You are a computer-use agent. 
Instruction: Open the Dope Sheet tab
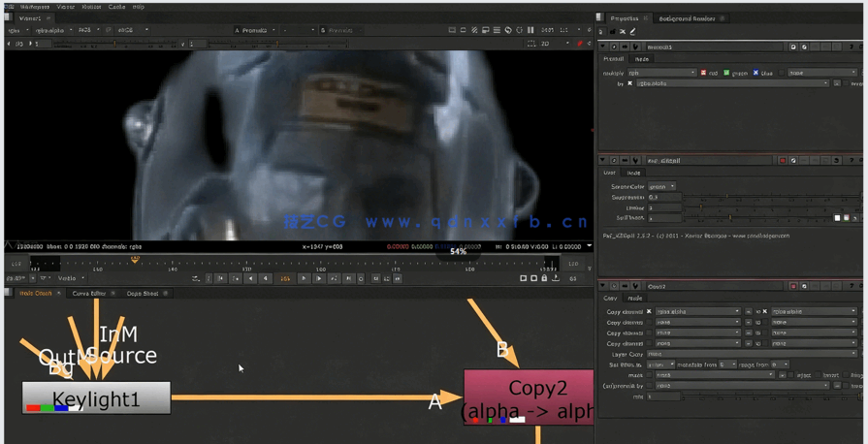point(143,293)
